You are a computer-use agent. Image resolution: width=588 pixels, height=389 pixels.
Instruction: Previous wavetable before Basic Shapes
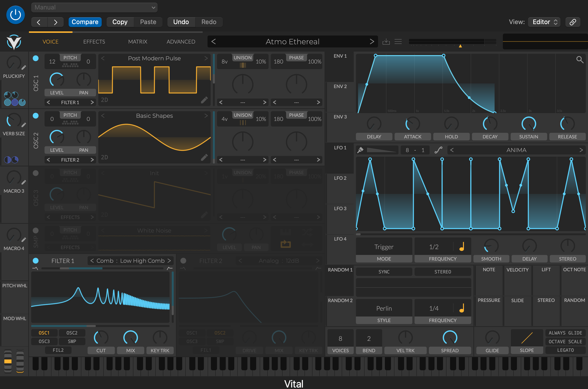click(103, 116)
